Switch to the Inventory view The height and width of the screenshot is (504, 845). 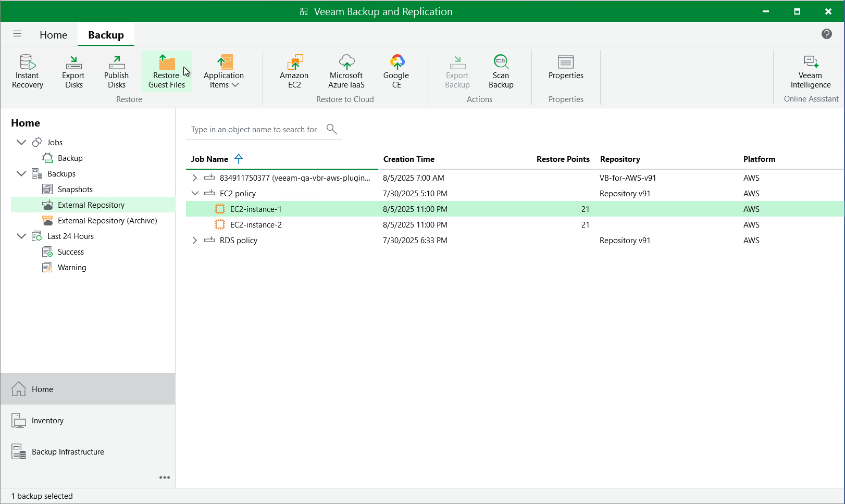tap(47, 420)
